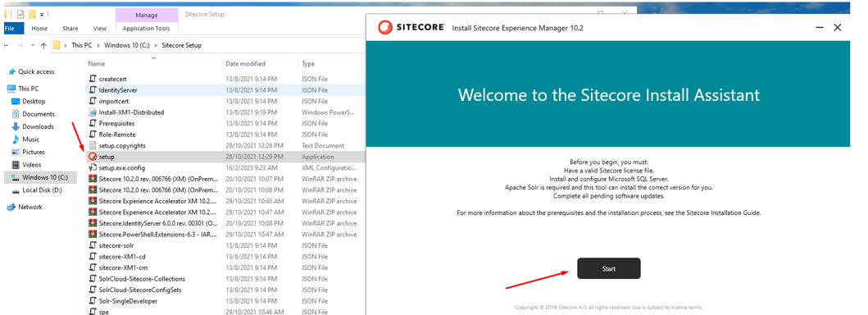Screen dimensions: 868x315
Task: Click the Start button in Sitecore installer
Action: 608,268
